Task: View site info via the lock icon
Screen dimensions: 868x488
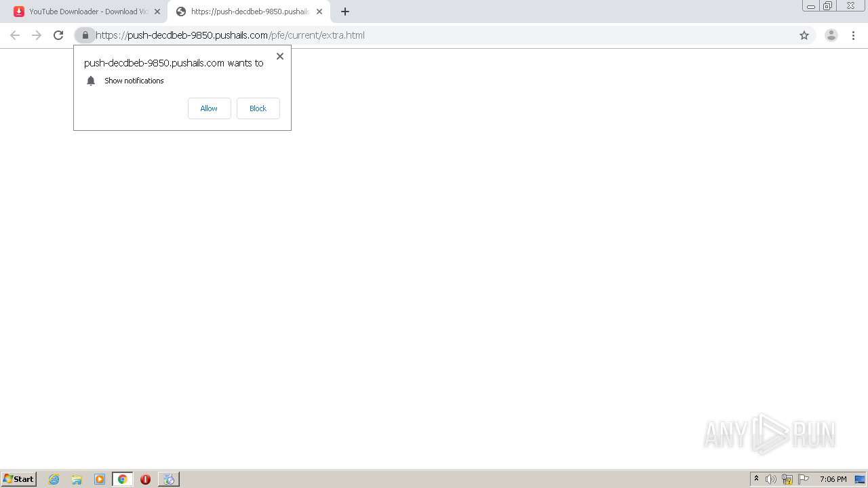Action: point(85,35)
